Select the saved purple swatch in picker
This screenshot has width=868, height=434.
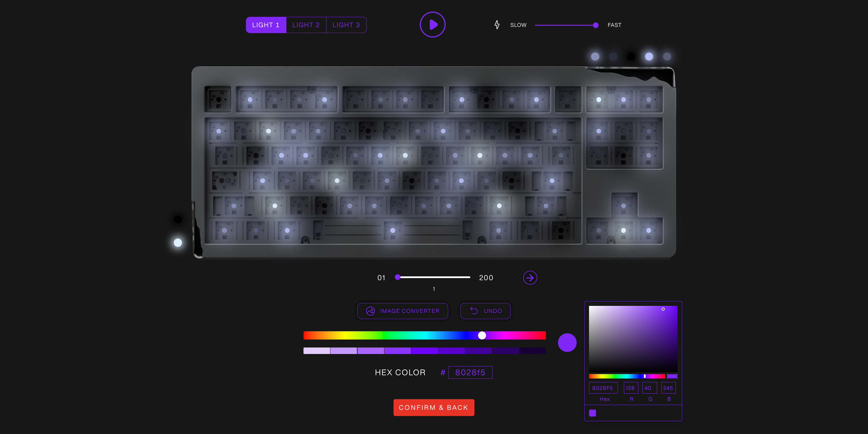click(x=592, y=413)
